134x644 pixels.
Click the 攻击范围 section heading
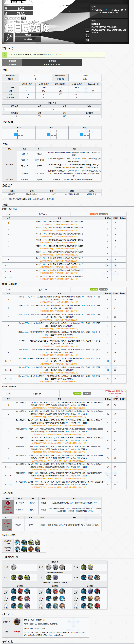click(x=7, y=122)
